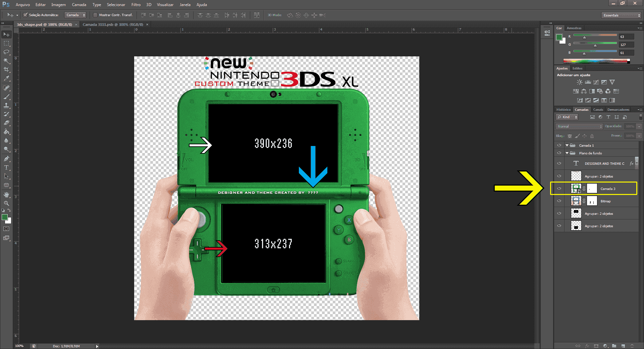Click the G value input field
The height and width of the screenshot is (349, 644).
tap(627, 45)
